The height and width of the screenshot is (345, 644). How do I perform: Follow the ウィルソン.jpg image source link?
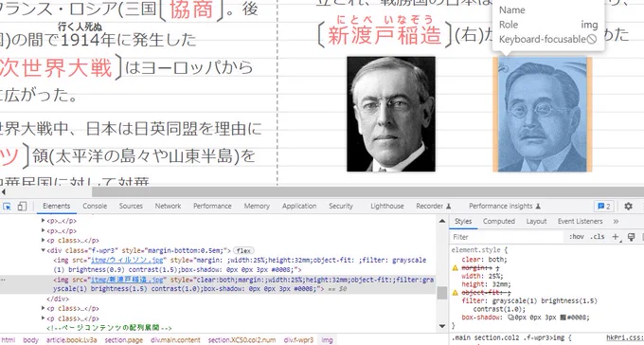[x=128, y=261]
